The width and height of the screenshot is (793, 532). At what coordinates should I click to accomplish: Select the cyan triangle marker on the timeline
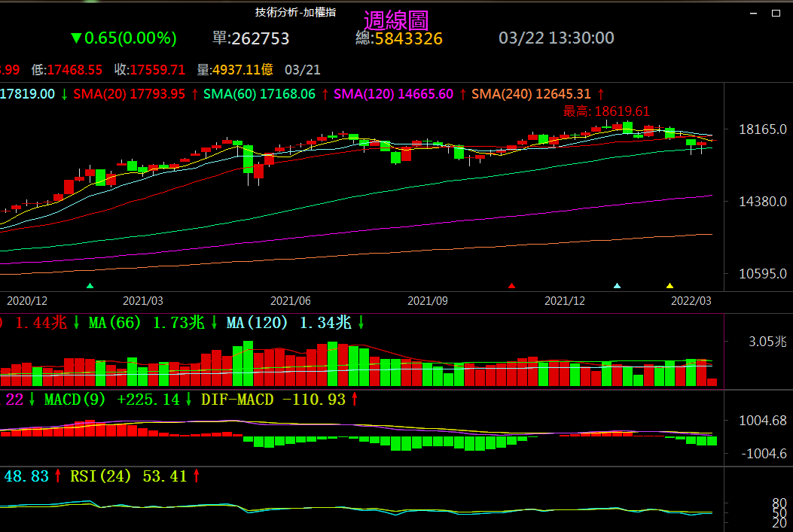(x=618, y=286)
